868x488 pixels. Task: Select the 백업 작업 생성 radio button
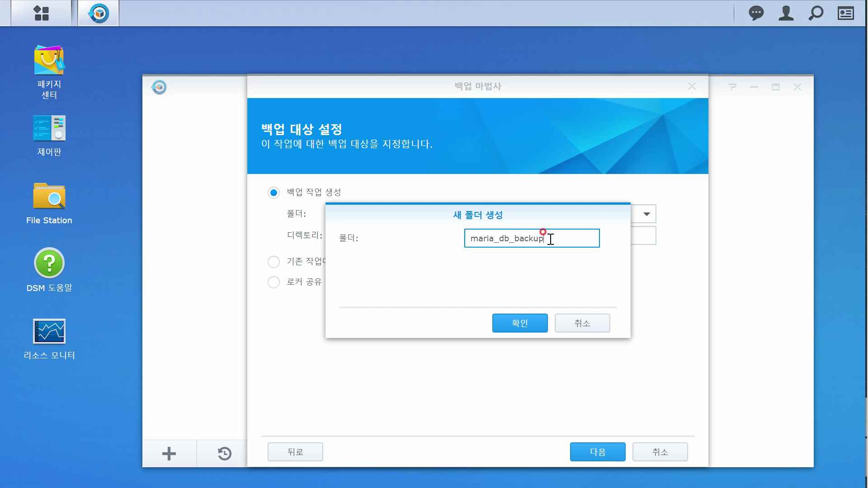point(274,193)
